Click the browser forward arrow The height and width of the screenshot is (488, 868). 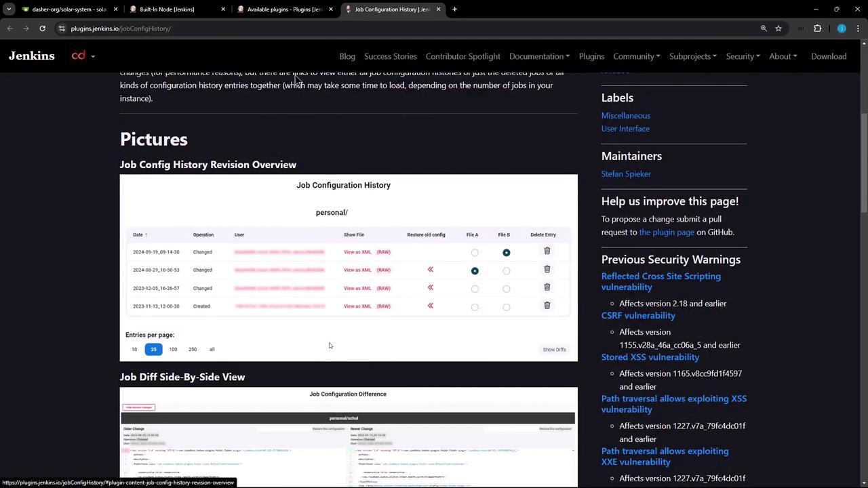point(26,28)
